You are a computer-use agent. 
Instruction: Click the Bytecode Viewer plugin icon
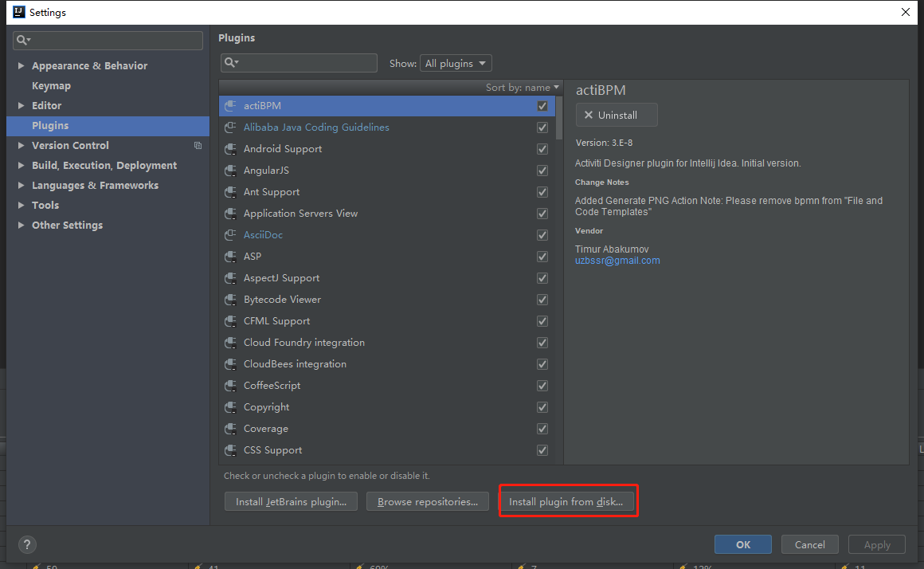pyautogui.click(x=230, y=300)
